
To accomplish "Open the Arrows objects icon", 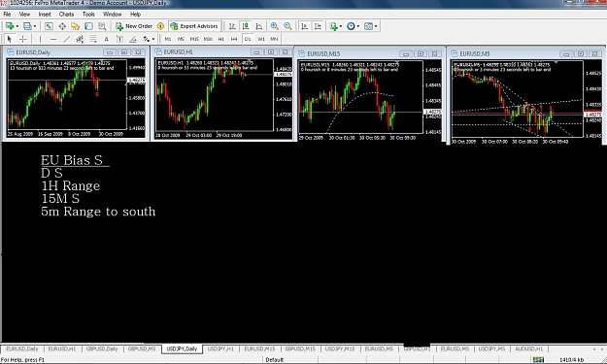I will click(146, 39).
